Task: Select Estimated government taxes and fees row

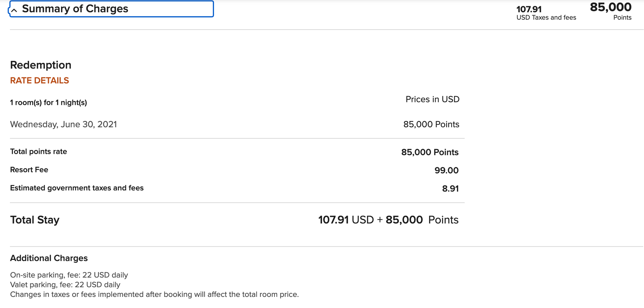Action: [77, 188]
